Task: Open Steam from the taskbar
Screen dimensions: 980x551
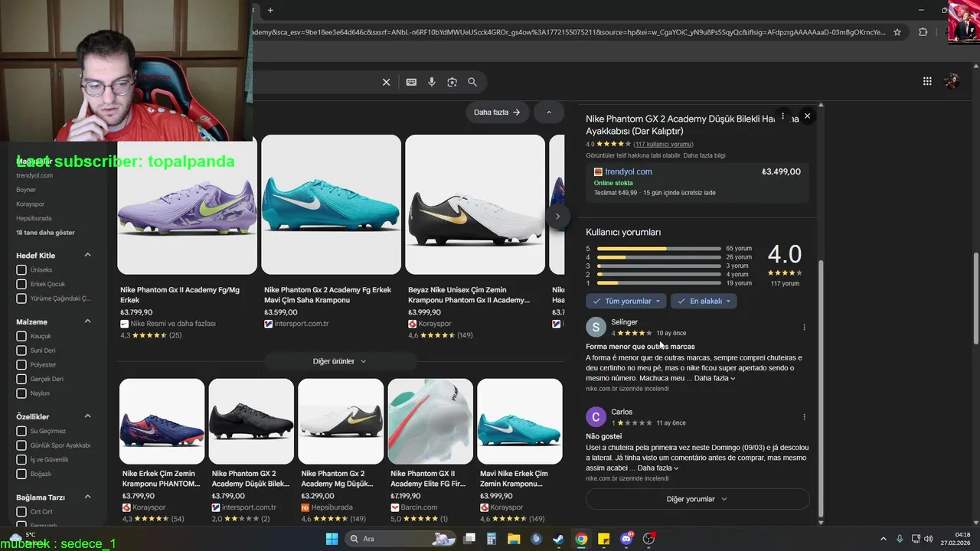Action: pyautogui.click(x=559, y=539)
